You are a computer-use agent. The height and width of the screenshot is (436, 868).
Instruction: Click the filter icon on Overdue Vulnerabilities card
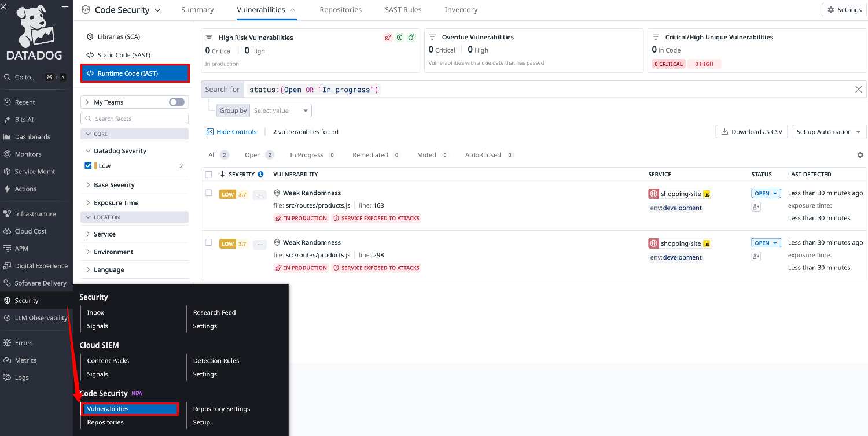pyautogui.click(x=432, y=37)
